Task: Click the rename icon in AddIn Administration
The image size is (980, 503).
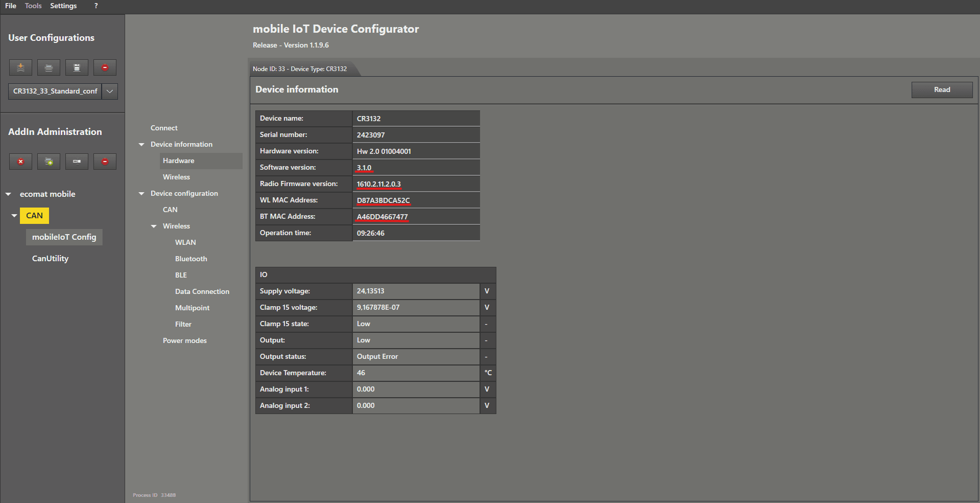Action: point(77,162)
